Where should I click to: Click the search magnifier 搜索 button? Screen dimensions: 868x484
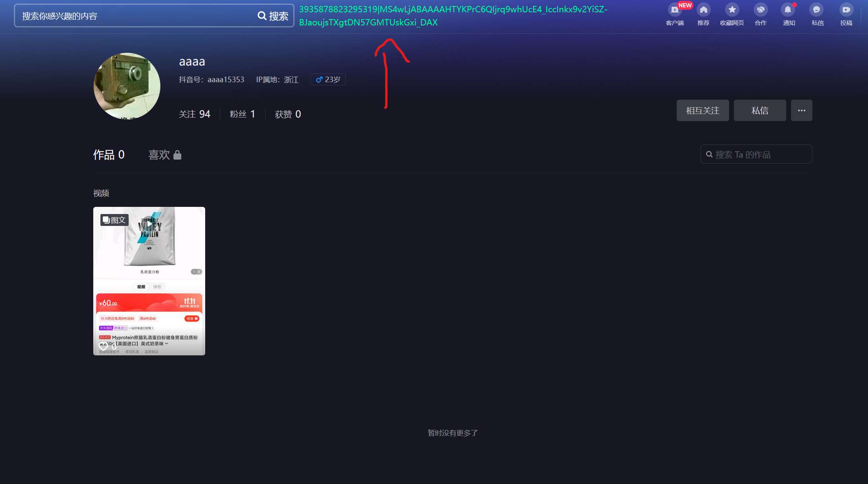tap(273, 16)
